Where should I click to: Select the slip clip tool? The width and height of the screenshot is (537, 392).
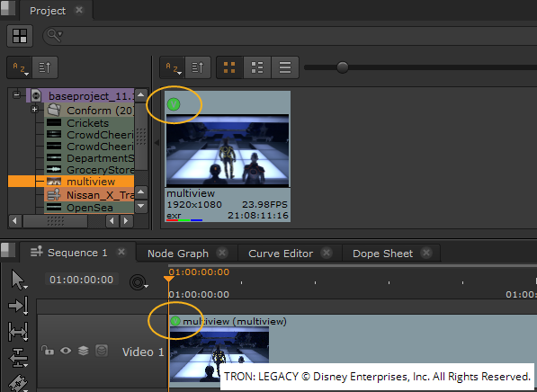(18, 332)
